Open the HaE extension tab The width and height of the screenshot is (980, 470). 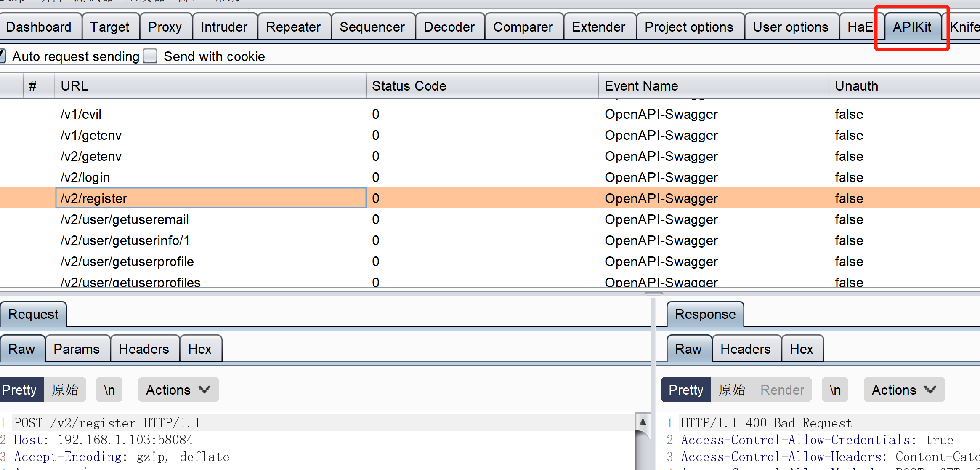tap(860, 27)
